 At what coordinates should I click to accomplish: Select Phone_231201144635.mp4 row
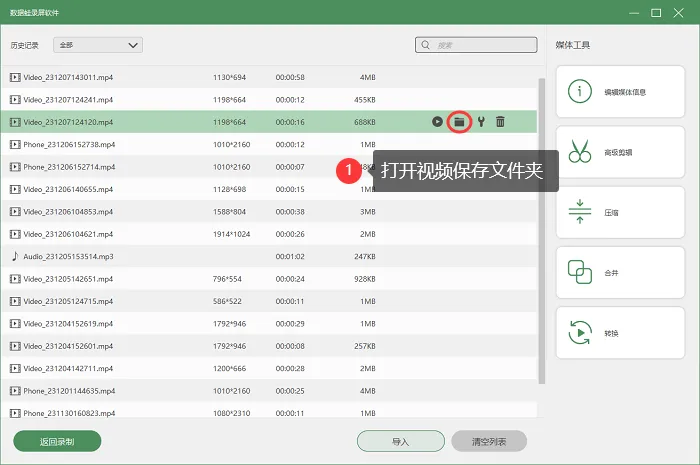pos(269,391)
